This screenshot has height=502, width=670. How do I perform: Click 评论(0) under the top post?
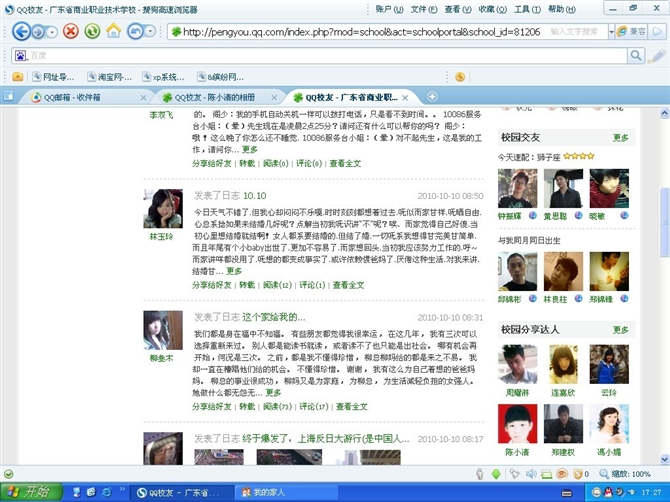click(x=309, y=163)
